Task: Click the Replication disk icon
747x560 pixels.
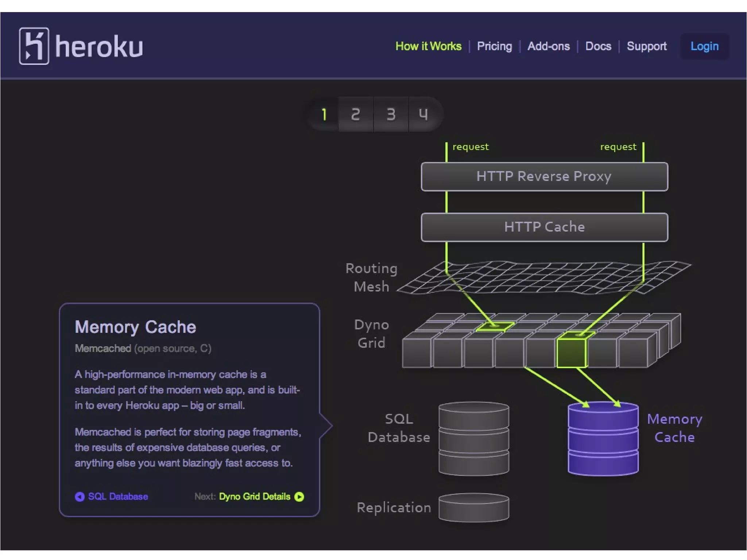Action: tap(473, 507)
